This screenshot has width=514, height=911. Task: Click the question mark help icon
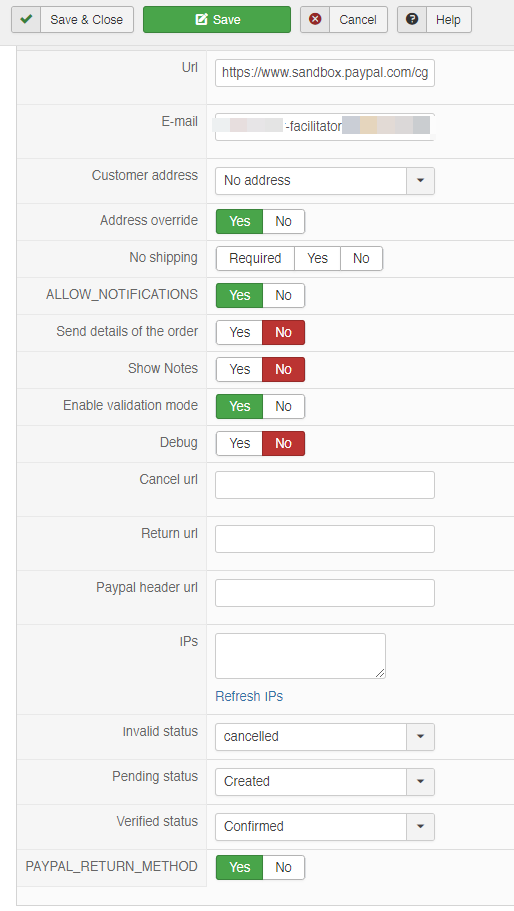412,19
